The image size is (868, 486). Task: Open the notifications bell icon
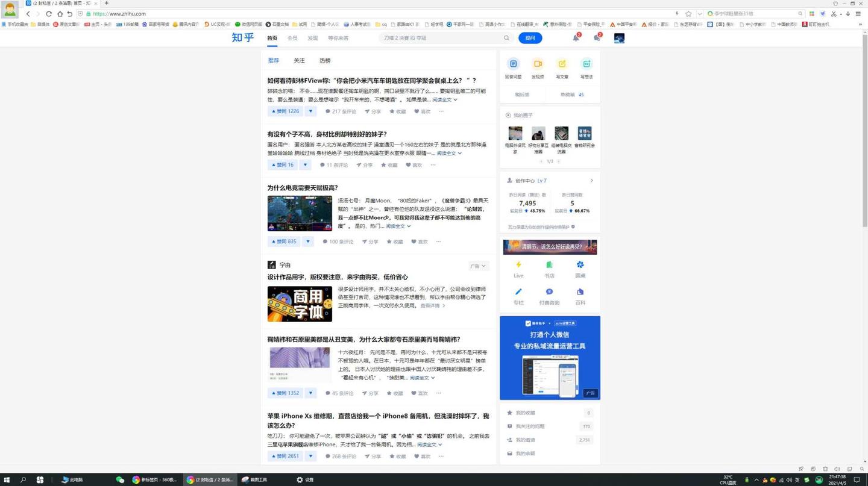(x=576, y=38)
